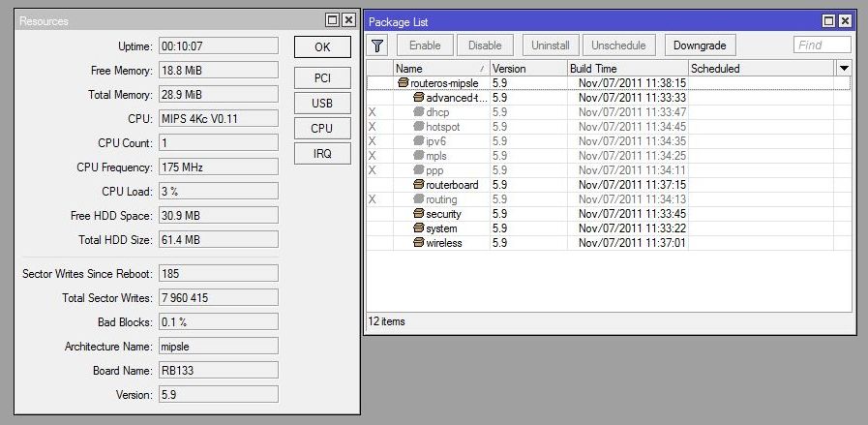The width and height of the screenshot is (868, 425).
Task: Click the Find search field
Action: 823,45
